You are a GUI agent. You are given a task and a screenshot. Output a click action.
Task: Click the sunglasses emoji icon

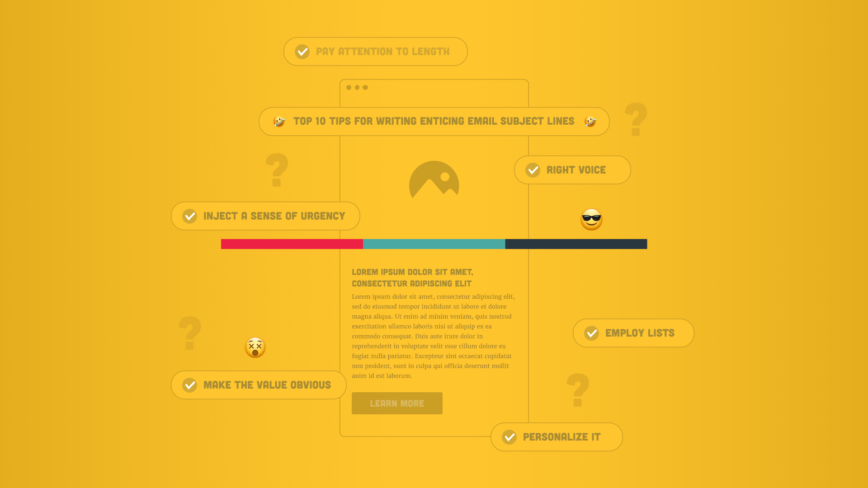[x=591, y=219]
